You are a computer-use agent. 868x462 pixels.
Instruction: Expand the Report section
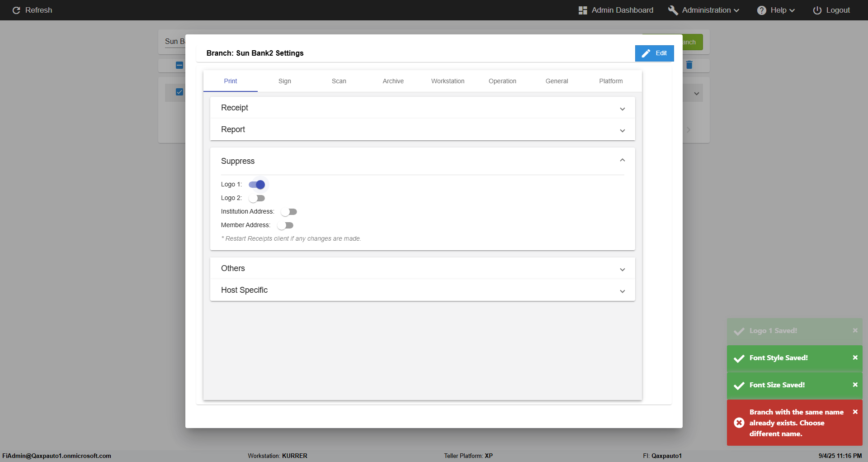622,130
